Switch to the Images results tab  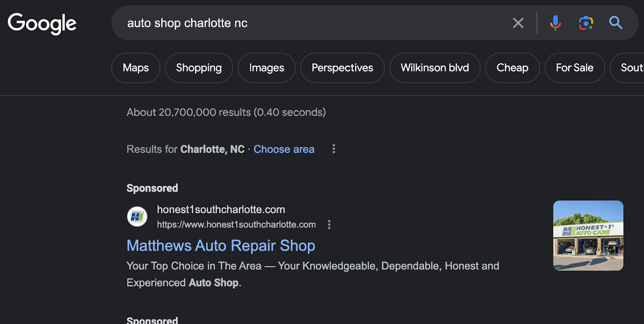266,68
